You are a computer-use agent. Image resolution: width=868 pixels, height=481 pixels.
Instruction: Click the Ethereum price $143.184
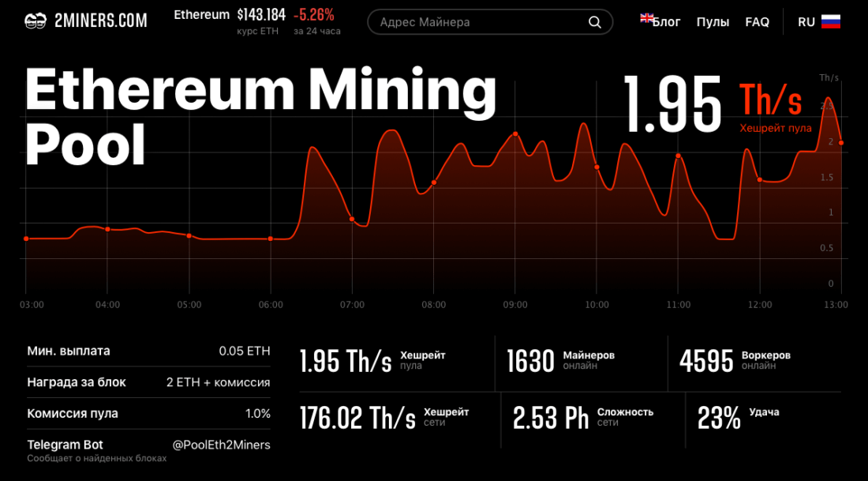pyautogui.click(x=261, y=15)
